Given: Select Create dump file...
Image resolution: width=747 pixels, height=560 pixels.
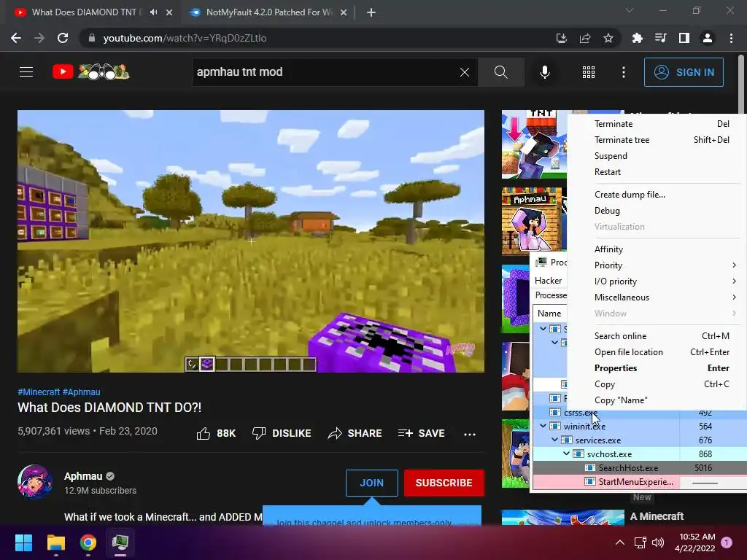Looking at the screenshot, I should point(657,195).
